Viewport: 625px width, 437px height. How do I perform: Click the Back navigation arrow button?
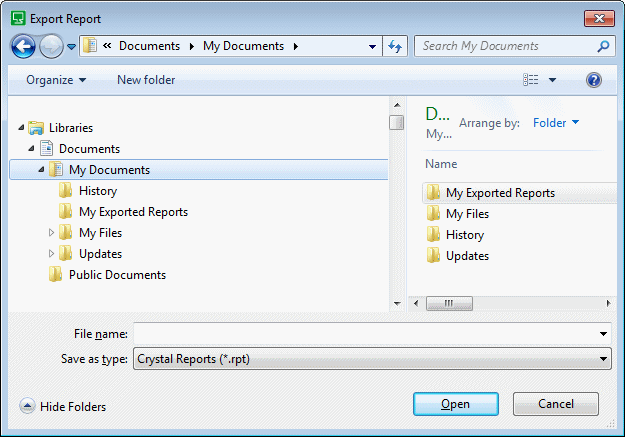point(23,46)
